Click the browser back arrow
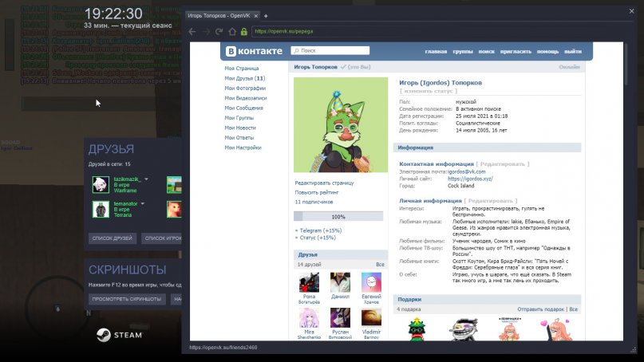This screenshot has width=644, height=362. click(x=192, y=32)
